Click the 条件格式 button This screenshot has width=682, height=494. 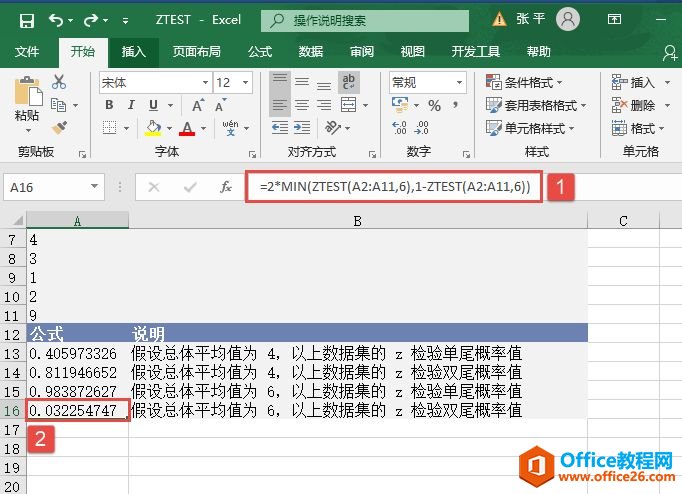pyautogui.click(x=525, y=82)
